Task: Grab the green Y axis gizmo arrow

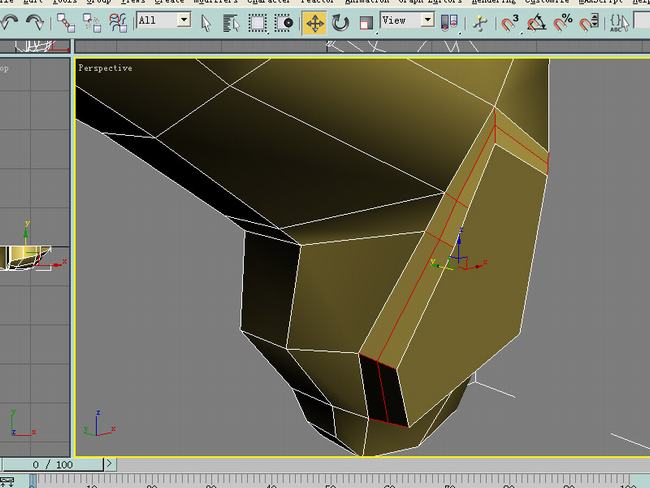Action: pos(440,264)
